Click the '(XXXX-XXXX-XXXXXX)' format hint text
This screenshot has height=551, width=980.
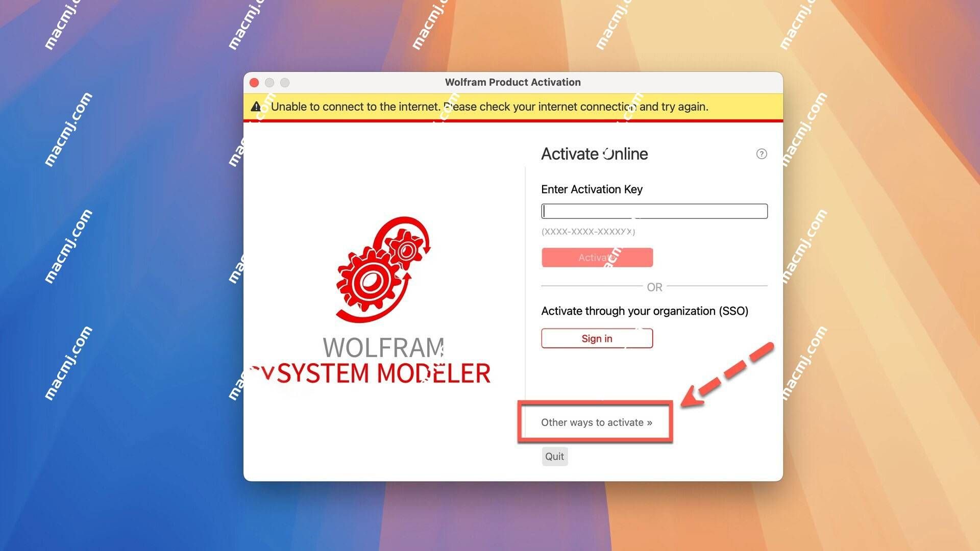click(x=588, y=232)
